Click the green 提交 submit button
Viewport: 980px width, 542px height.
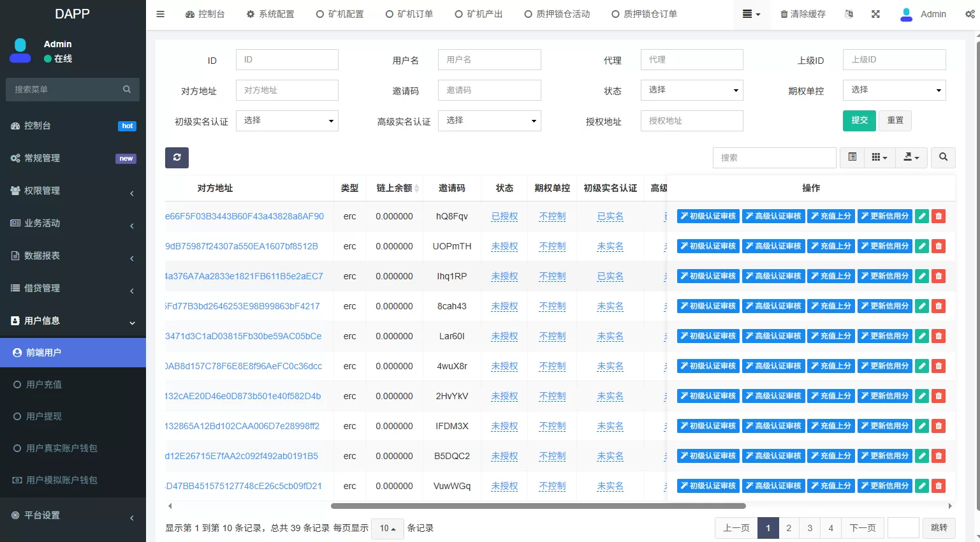tap(859, 120)
